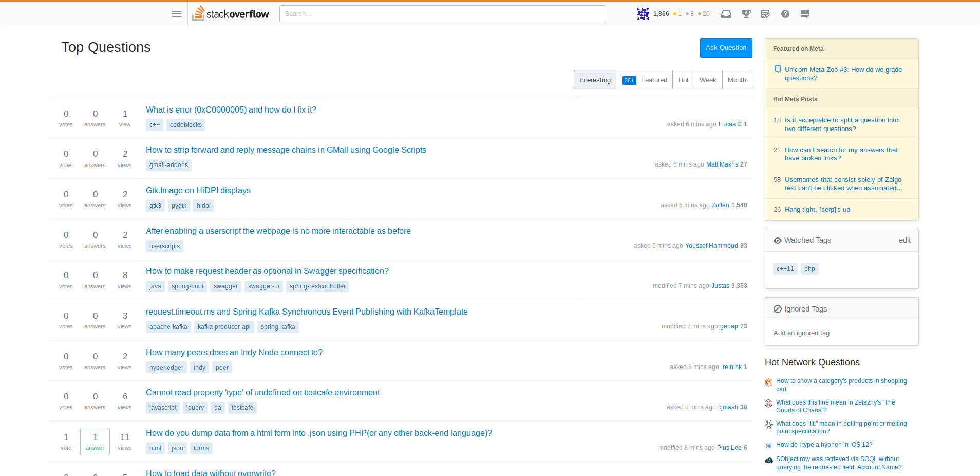This screenshot has width=980, height=476.
Task: Open the c++11 watched tag
Action: [785, 269]
